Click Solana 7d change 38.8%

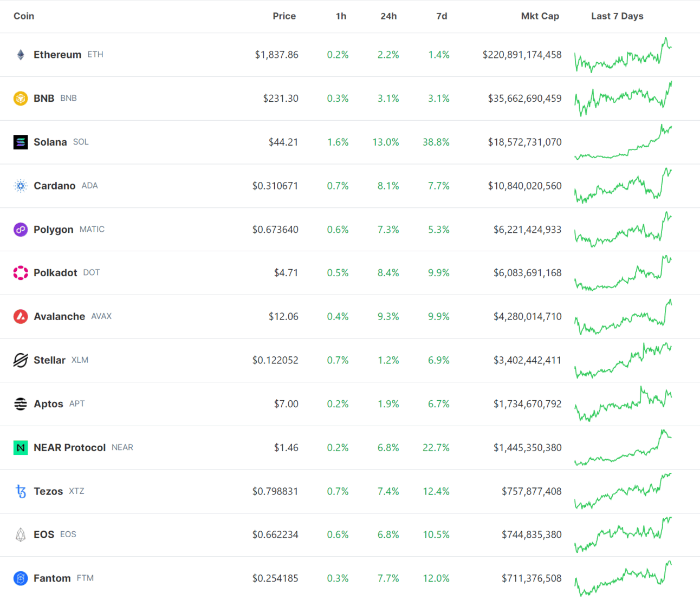pyautogui.click(x=436, y=142)
